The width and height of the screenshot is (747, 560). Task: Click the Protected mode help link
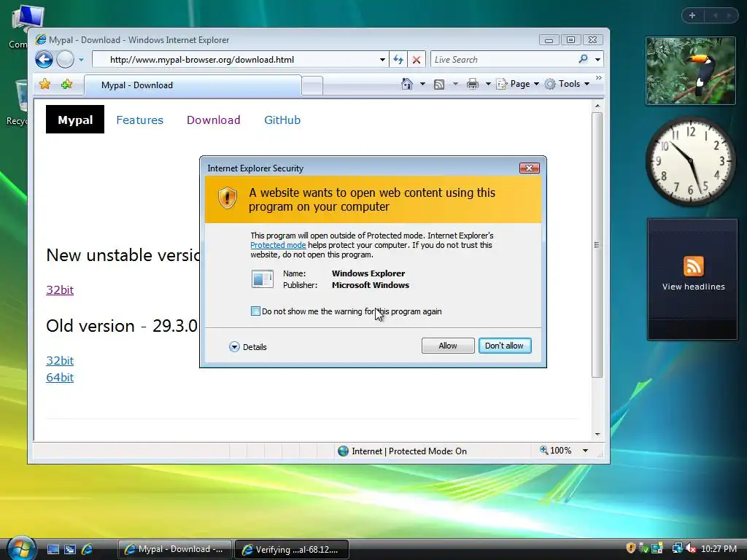[x=278, y=245]
